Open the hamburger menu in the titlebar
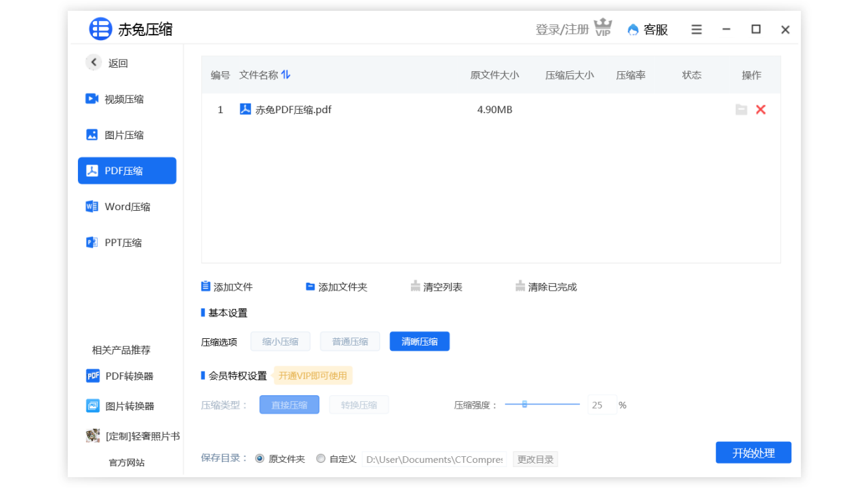This screenshot has height=488, width=868. pos(696,29)
